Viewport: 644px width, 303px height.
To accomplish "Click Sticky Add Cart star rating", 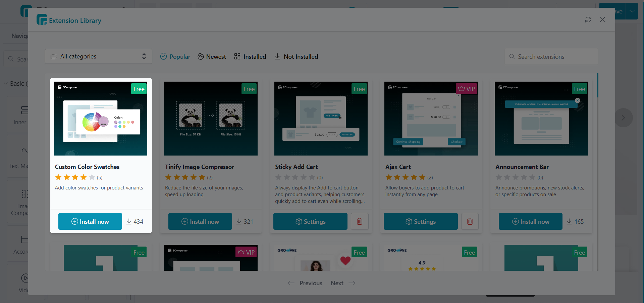I will [x=295, y=177].
